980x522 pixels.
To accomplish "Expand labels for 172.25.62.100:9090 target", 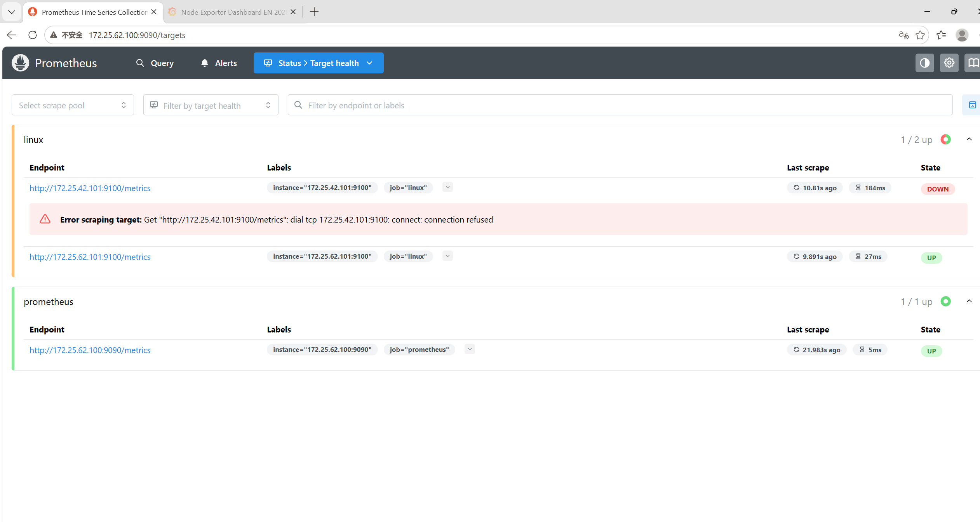I will [470, 349].
